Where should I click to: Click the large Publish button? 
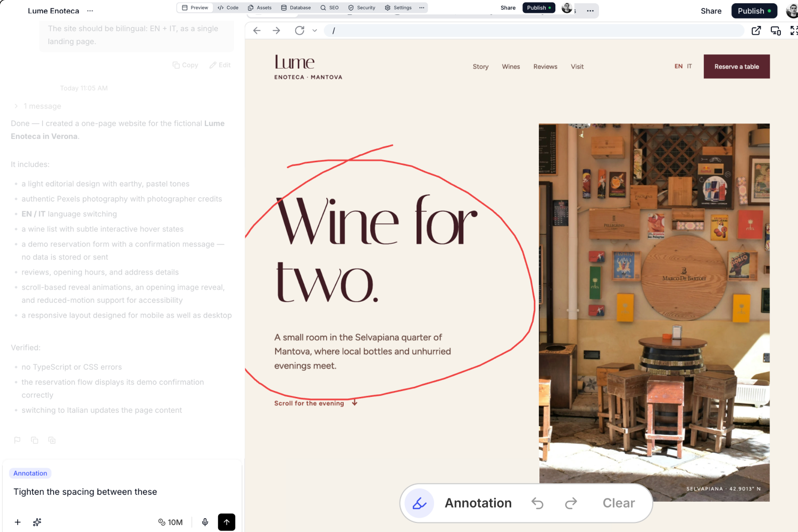point(754,11)
